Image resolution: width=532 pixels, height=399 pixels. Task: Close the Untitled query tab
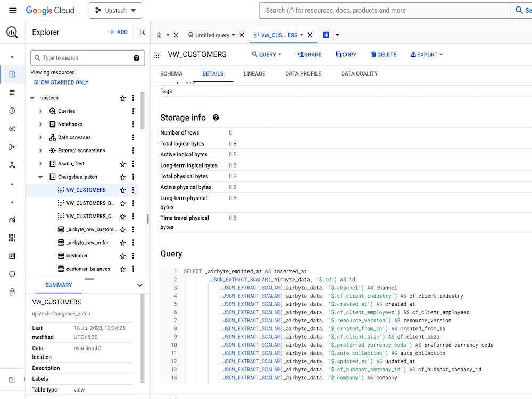click(242, 35)
